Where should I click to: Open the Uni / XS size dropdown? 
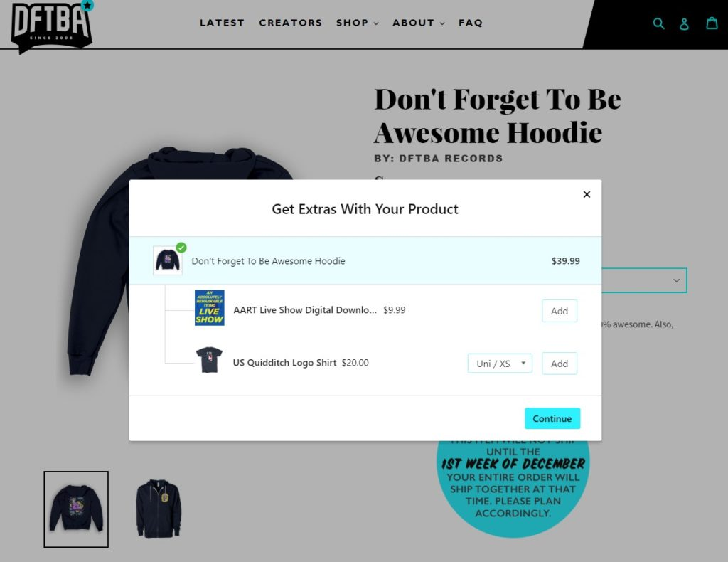pos(500,364)
